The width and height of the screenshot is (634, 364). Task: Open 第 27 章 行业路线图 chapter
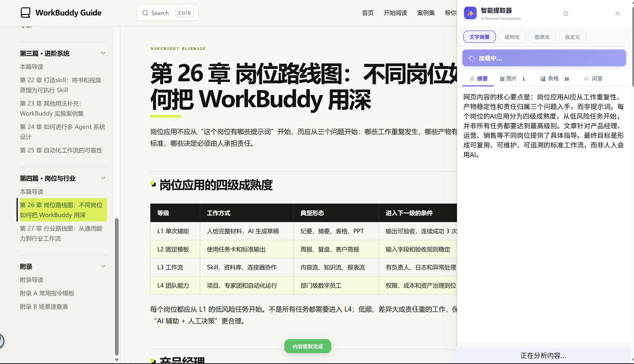click(61, 233)
